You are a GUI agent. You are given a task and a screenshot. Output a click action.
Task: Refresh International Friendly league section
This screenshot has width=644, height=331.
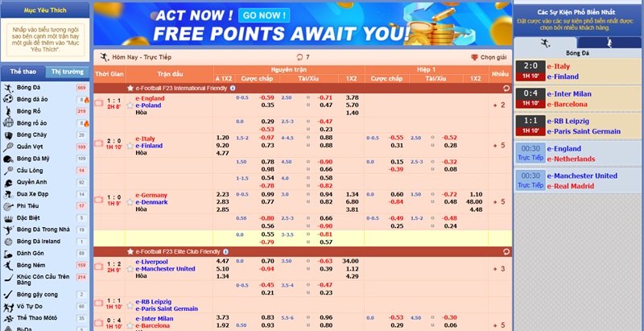(x=506, y=89)
